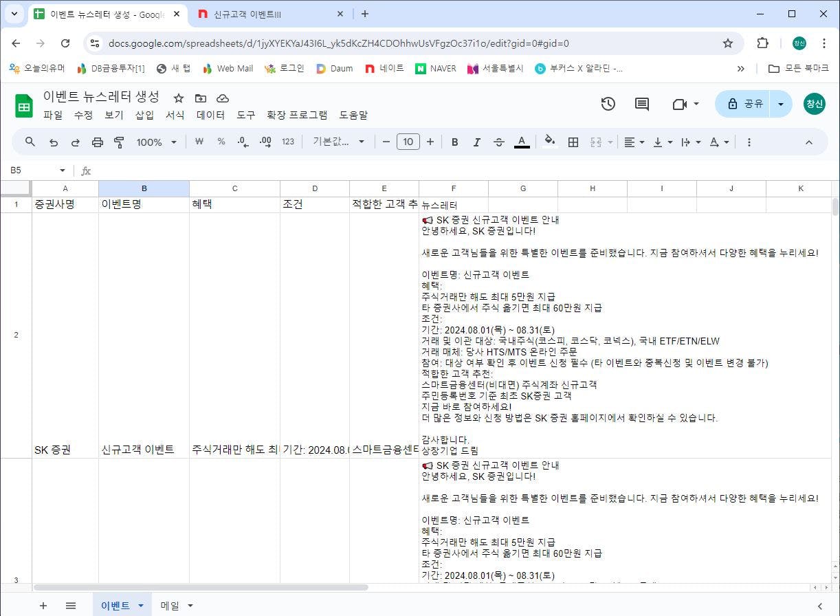This screenshot has width=840, height=616.
Task: Toggle italic formatting
Action: click(x=476, y=142)
